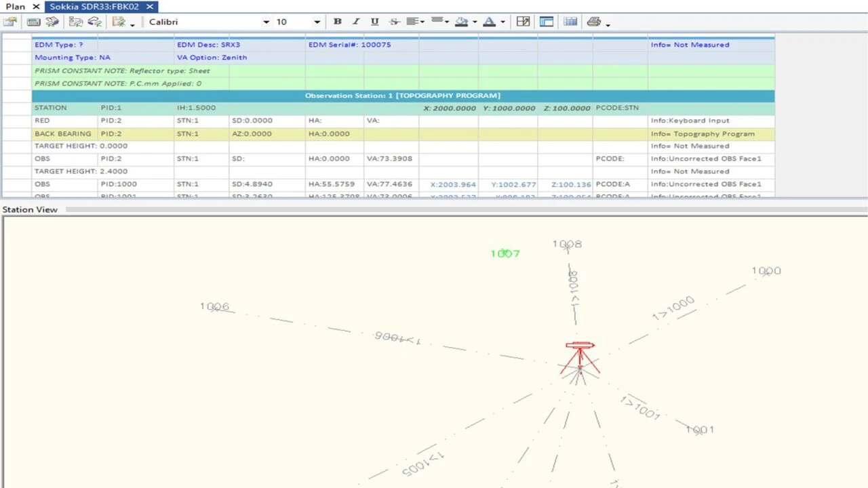868x488 pixels.
Task: Click the fifth toolbar icon with arrows
Action: pyautogui.click(x=95, y=22)
